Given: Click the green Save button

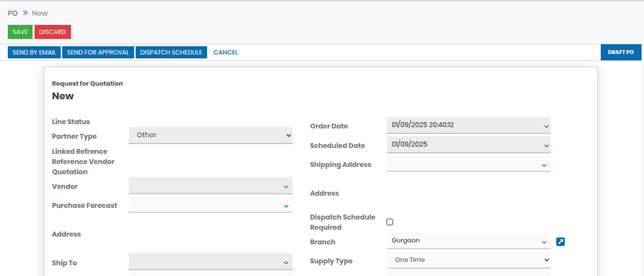Looking at the screenshot, I should [20, 32].
